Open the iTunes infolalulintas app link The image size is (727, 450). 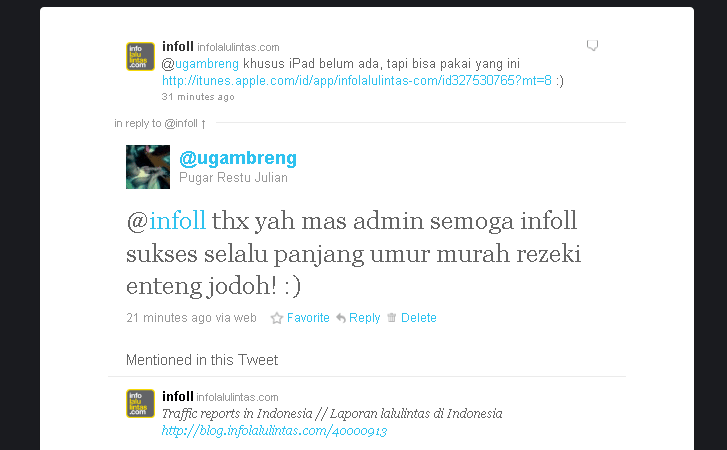[357, 81]
